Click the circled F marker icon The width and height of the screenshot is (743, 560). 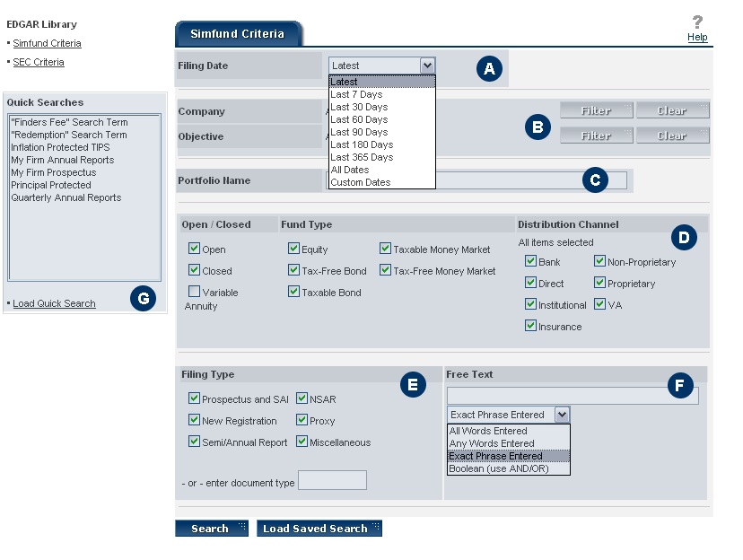click(x=680, y=386)
